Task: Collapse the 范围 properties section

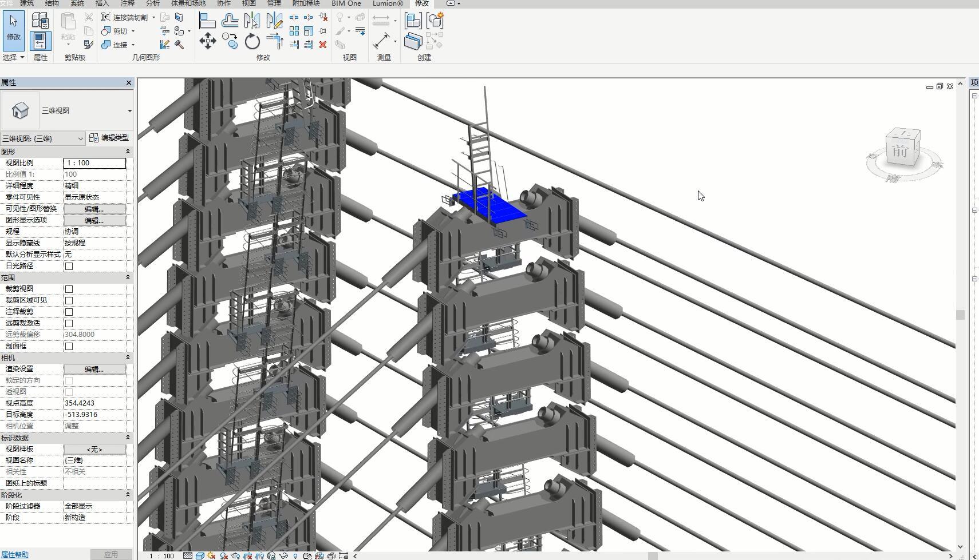Action: [x=128, y=277]
